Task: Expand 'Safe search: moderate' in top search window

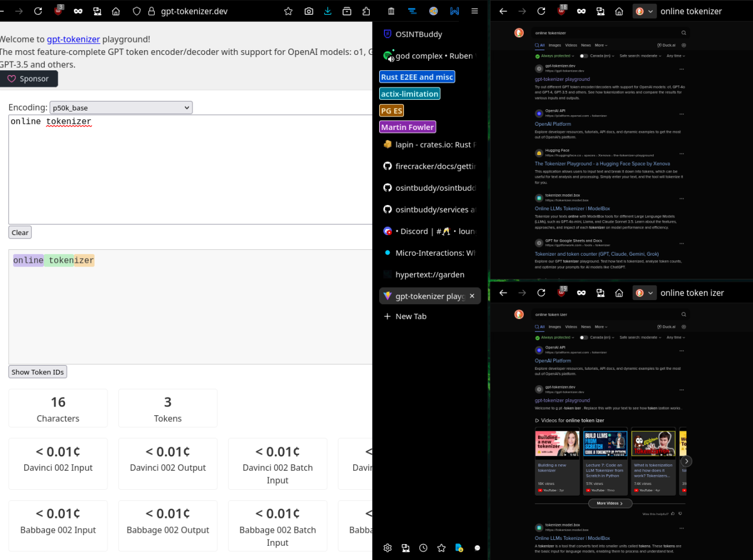Action: coord(640,56)
